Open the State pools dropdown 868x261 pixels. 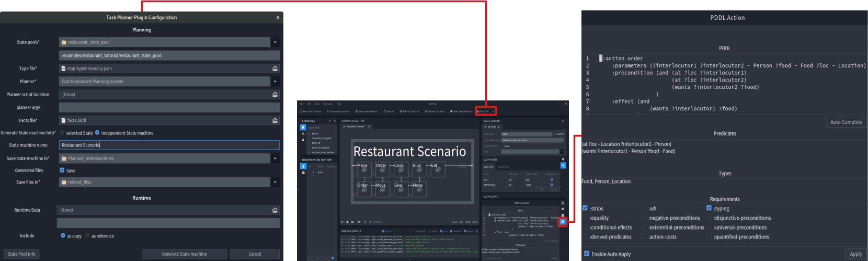click(x=275, y=42)
